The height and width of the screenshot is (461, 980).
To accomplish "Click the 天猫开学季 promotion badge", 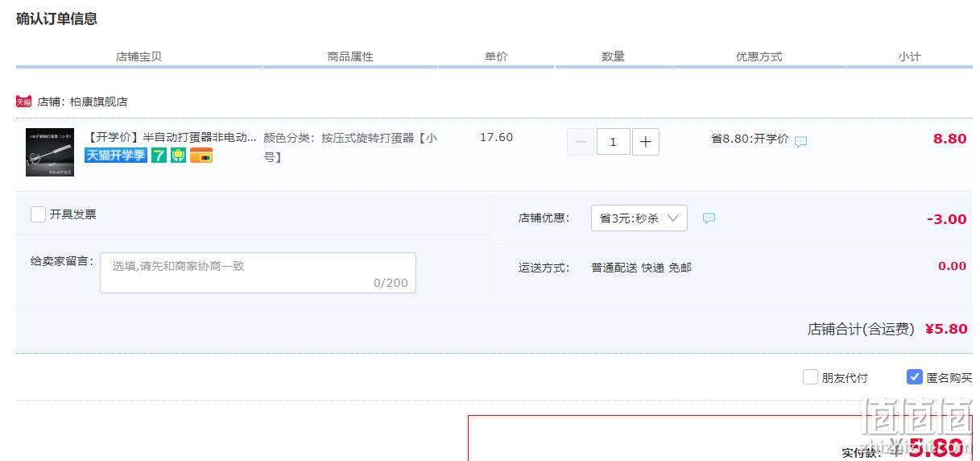I will click(x=116, y=155).
